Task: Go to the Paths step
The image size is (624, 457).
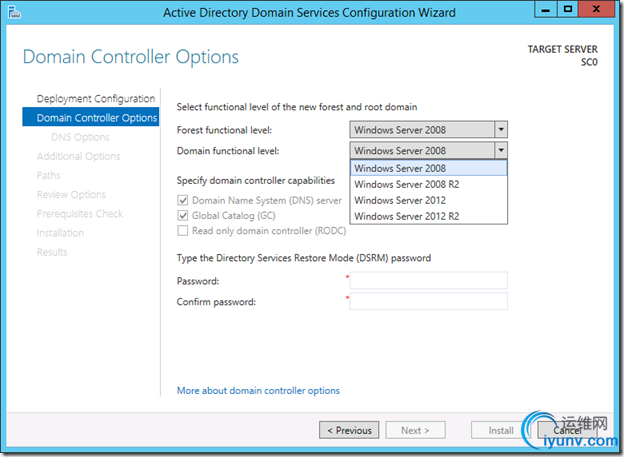Action: coord(49,175)
